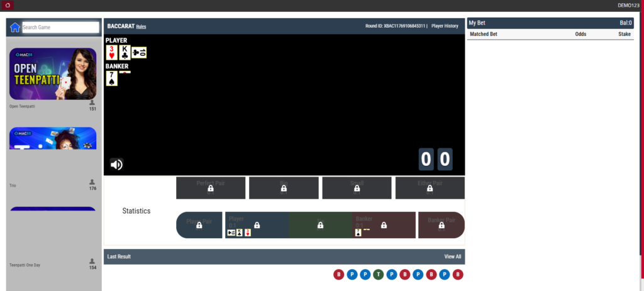Pick the Small bet box

(x=357, y=188)
